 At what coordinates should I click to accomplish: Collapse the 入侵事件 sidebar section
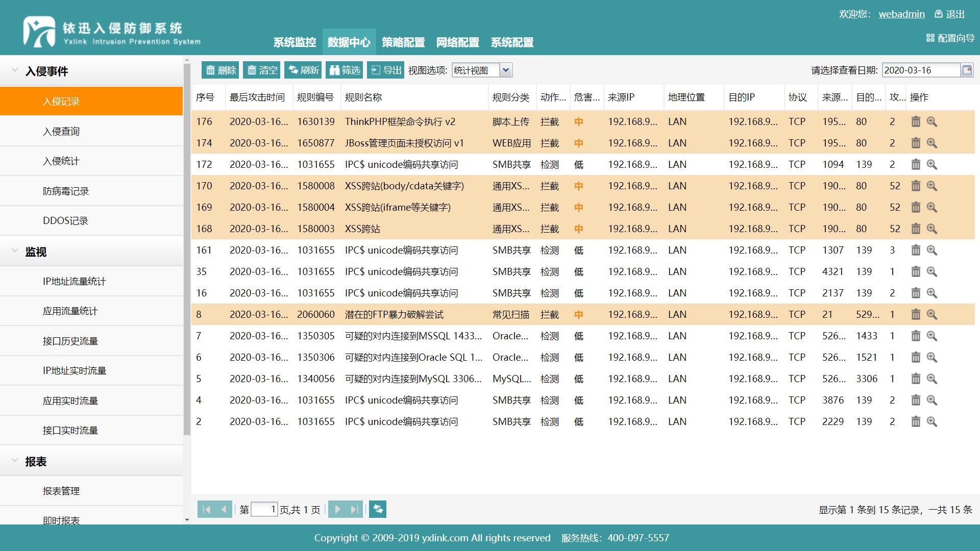coord(15,70)
